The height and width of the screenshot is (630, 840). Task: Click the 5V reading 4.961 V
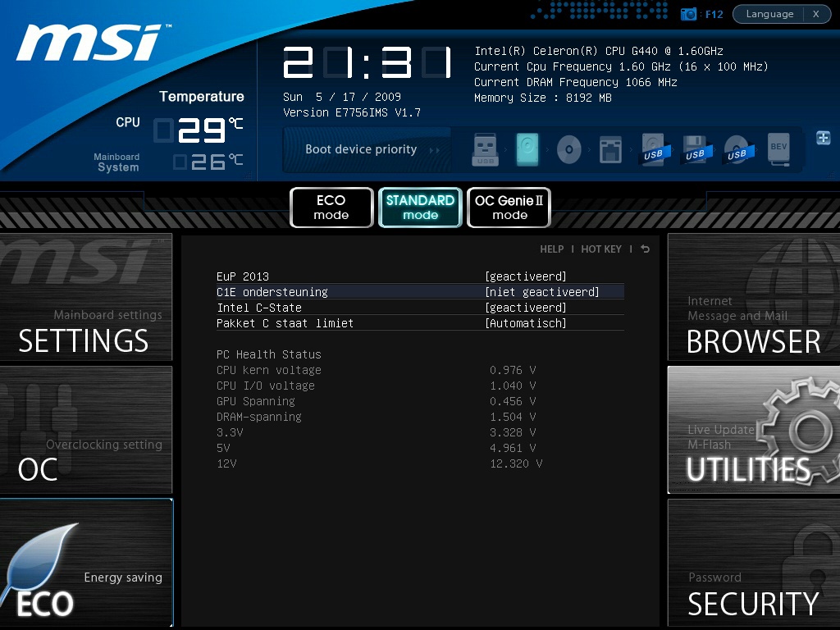click(513, 448)
